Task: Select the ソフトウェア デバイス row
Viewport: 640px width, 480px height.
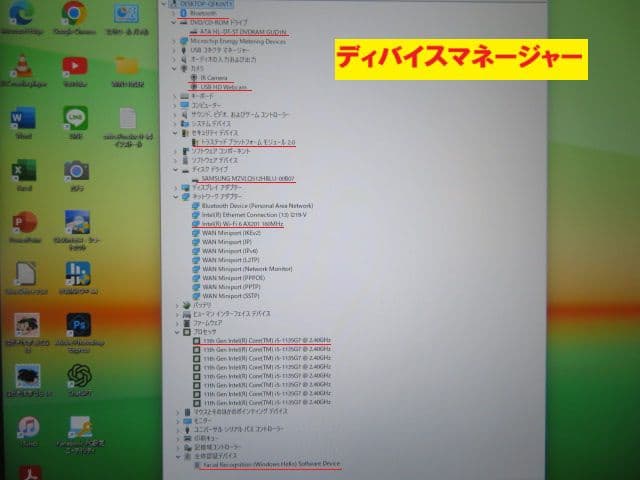Action: (x=210, y=160)
